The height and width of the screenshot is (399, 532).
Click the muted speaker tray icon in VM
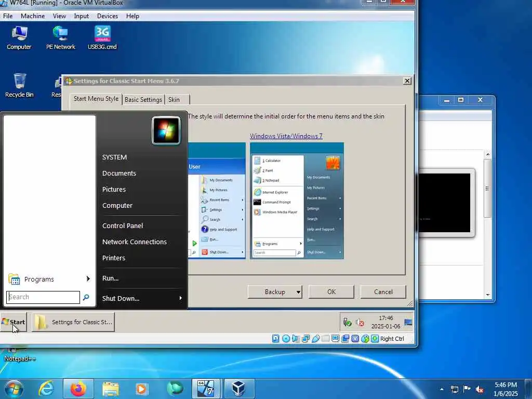360,322
